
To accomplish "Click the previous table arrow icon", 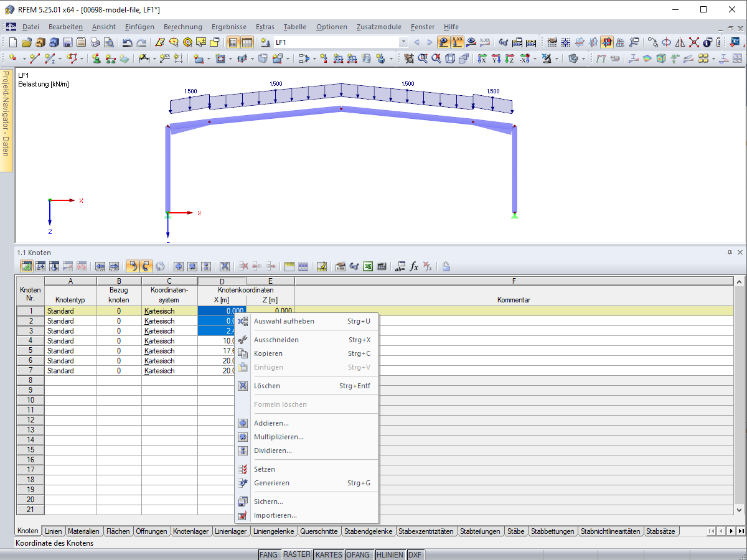I will 101,266.
